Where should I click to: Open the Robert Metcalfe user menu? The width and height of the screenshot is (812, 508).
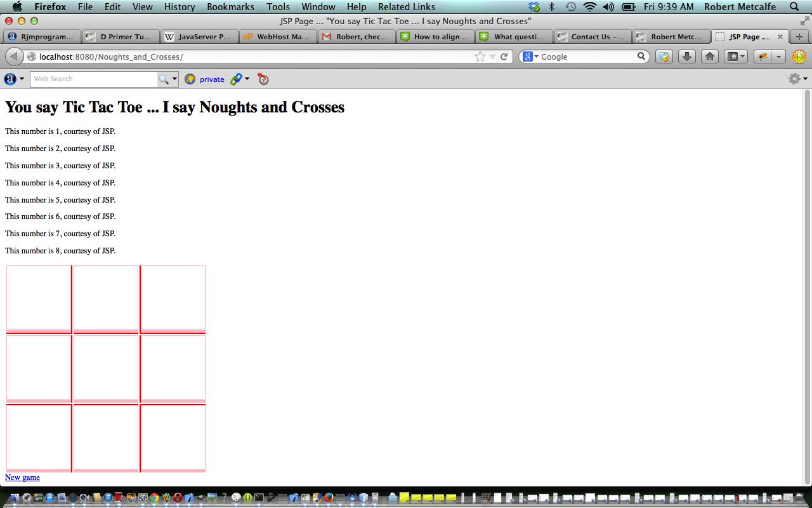pyautogui.click(x=740, y=7)
